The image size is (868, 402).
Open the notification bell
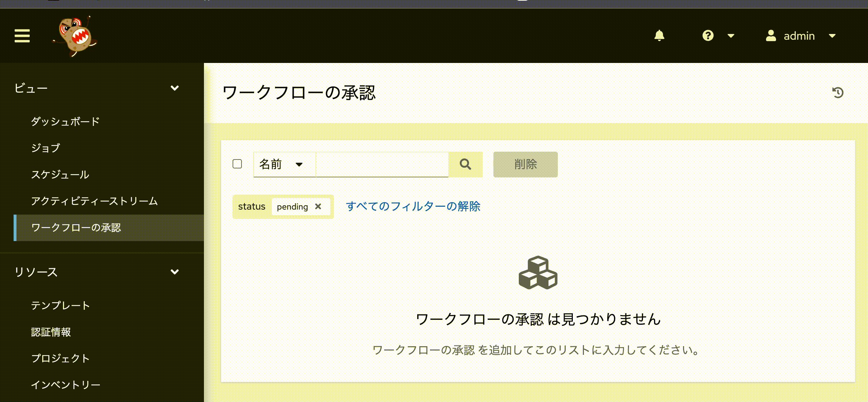pyautogui.click(x=660, y=35)
